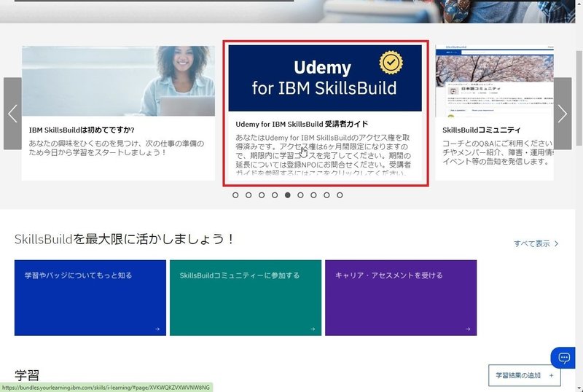Open 学習やバッジについてもっと知る tile
The height and width of the screenshot is (392, 583).
tap(90, 297)
